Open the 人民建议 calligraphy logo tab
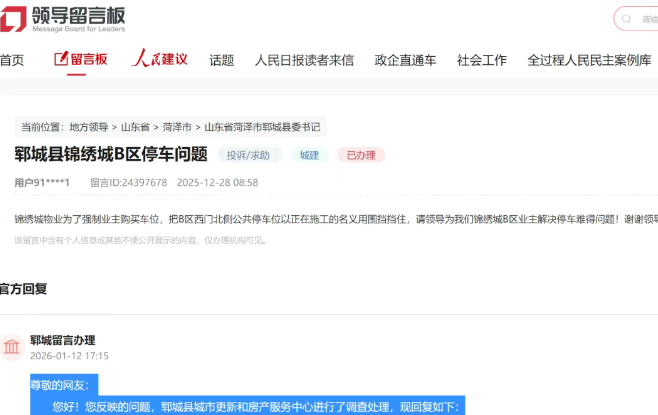 pos(160,59)
